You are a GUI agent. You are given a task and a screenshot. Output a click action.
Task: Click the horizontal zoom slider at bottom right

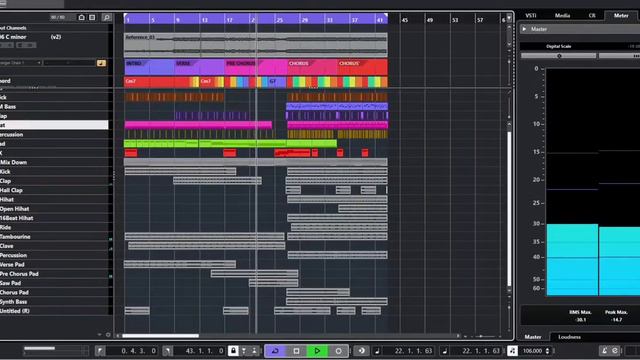pyautogui.click(x=482, y=336)
